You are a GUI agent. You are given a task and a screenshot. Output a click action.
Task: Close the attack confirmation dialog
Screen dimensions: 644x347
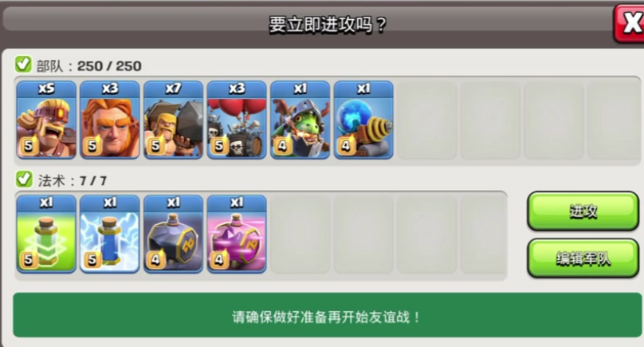630,23
